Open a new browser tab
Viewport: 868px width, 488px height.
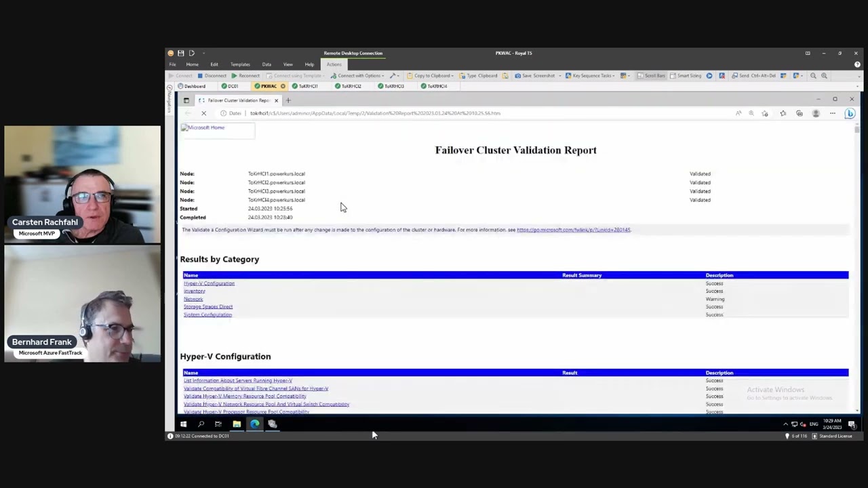pos(288,100)
